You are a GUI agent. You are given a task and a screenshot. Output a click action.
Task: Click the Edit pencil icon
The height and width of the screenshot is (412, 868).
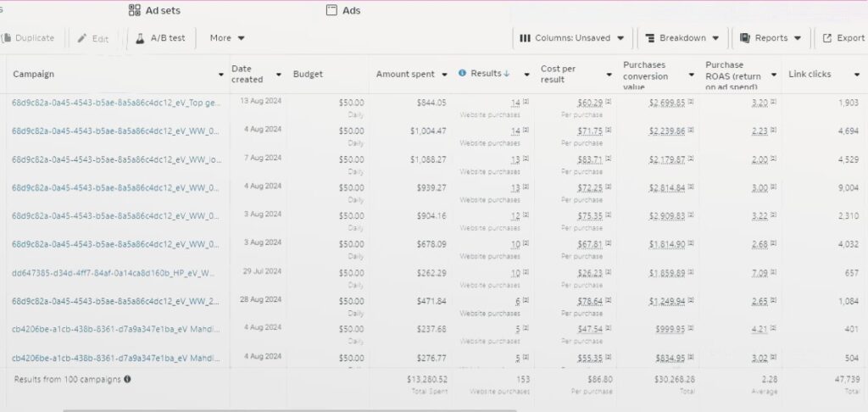click(x=82, y=38)
